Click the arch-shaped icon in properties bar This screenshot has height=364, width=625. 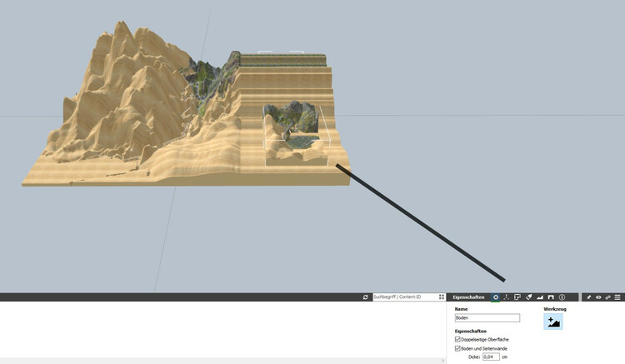(x=551, y=297)
